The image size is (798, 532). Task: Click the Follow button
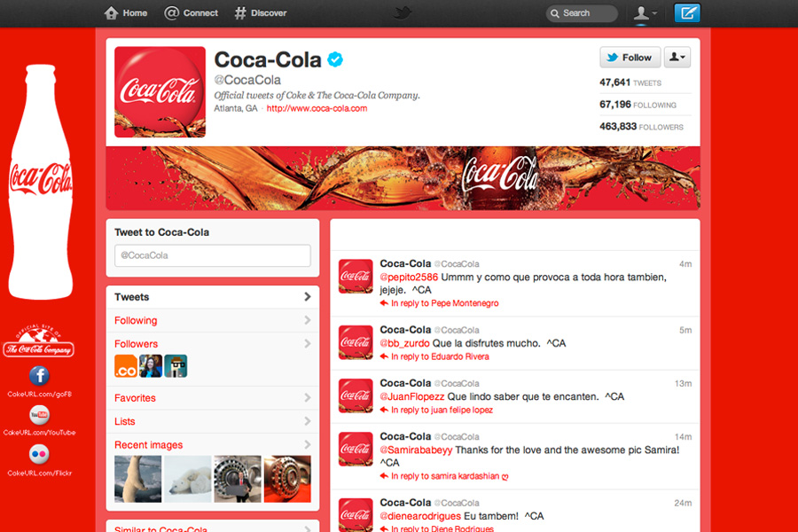[630, 57]
